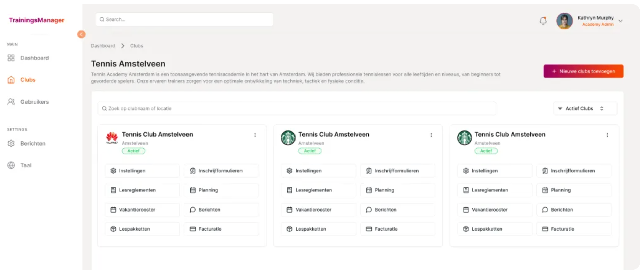This screenshot has width=644, height=277.
Task: Open the third club card's three-dot menu
Action: click(x=607, y=135)
